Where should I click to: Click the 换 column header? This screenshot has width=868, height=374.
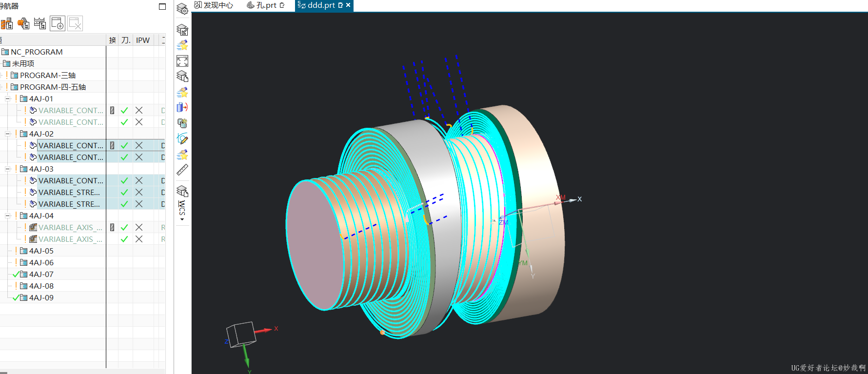(113, 40)
